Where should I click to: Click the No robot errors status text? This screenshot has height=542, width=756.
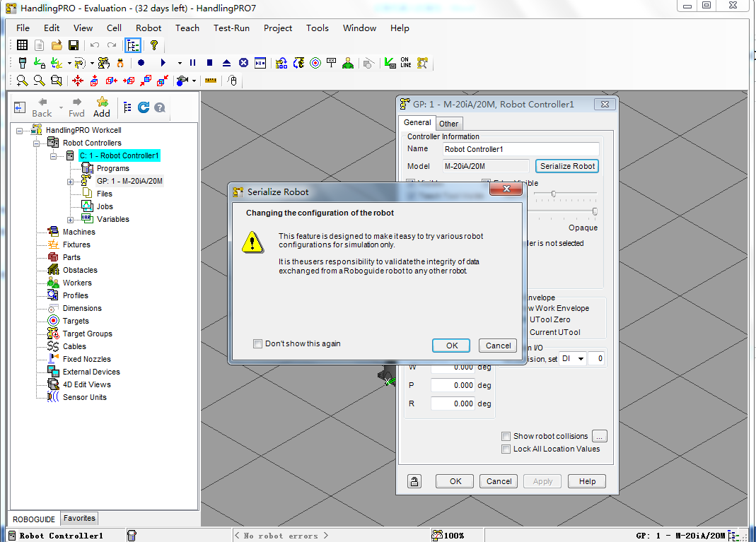pos(281,535)
